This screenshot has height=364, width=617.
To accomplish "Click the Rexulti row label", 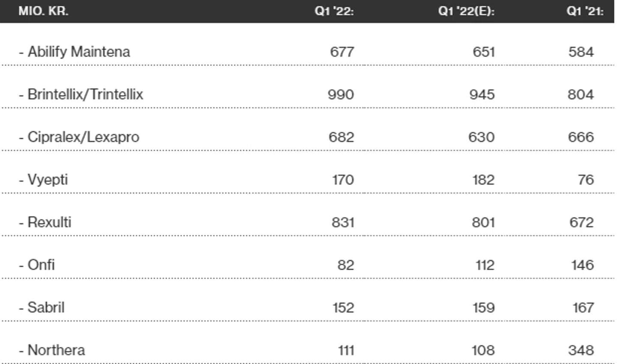I will point(45,222).
